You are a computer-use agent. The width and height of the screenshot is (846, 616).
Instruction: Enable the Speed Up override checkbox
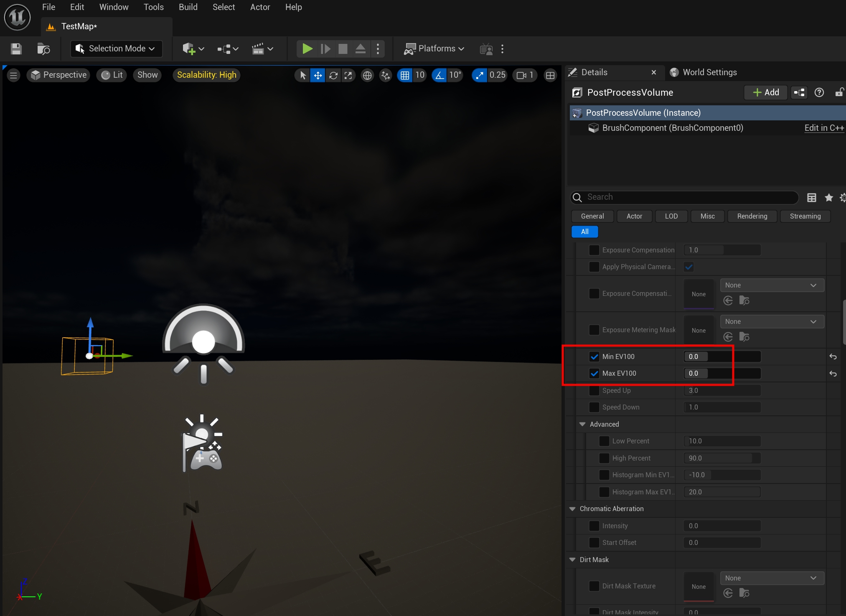pos(594,390)
